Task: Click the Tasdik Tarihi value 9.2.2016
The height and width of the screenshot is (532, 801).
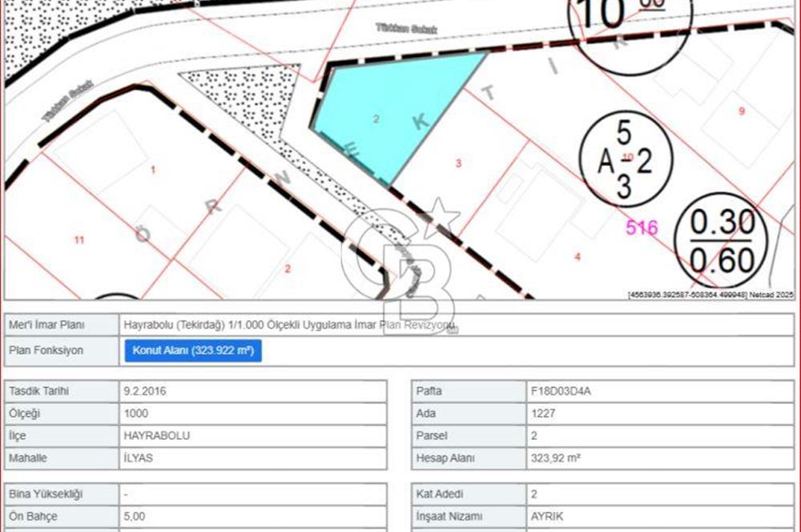Action: pos(144,392)
